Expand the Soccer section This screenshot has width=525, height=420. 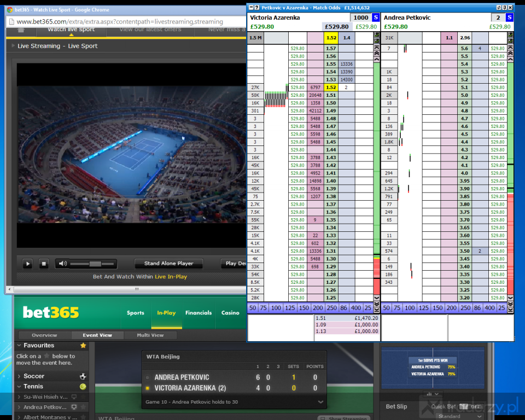[x=19, y=376]
